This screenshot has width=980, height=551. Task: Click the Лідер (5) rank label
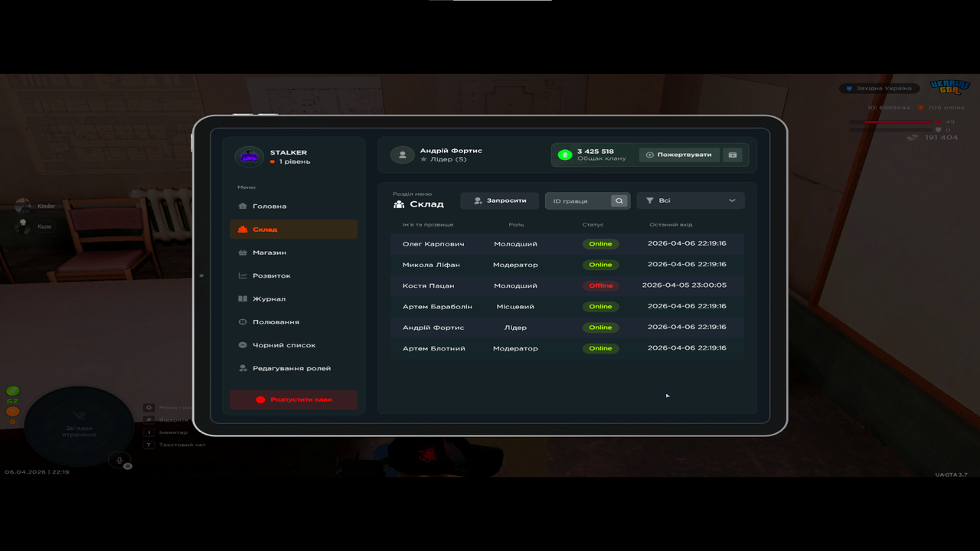coord(449,159)
